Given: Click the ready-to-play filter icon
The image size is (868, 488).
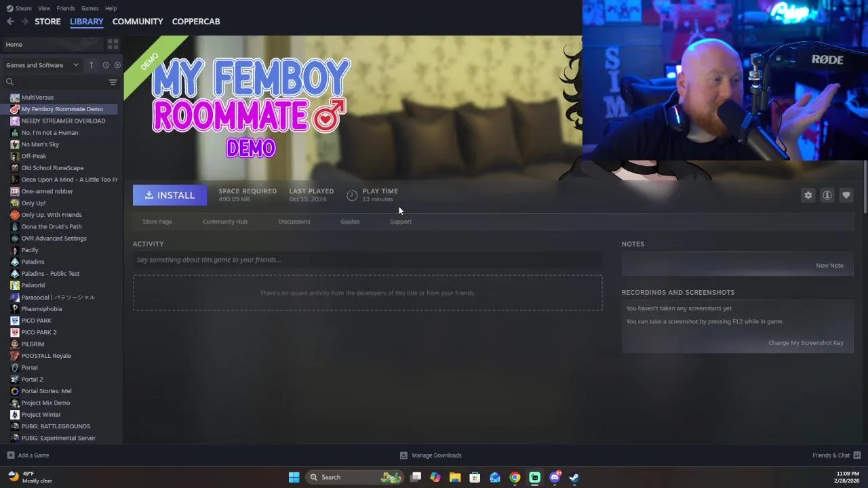Looking at the screenshot, I should 117,65.
